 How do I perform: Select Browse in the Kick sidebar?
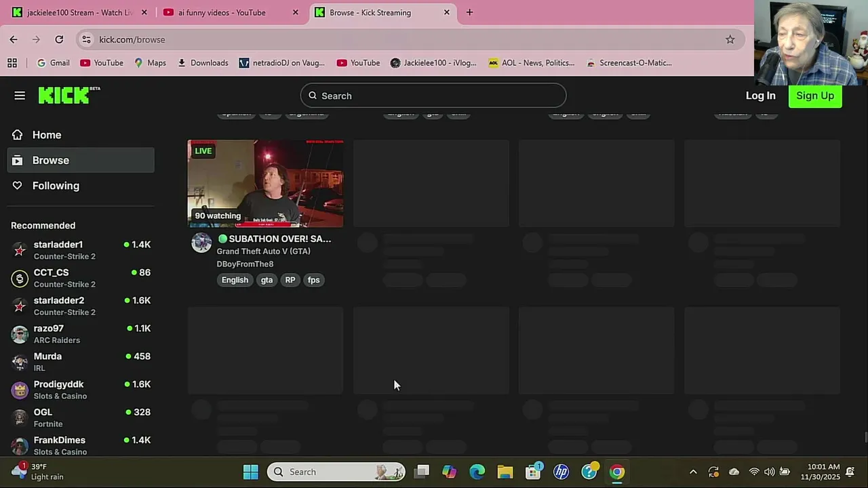click(x=81, y=160)
